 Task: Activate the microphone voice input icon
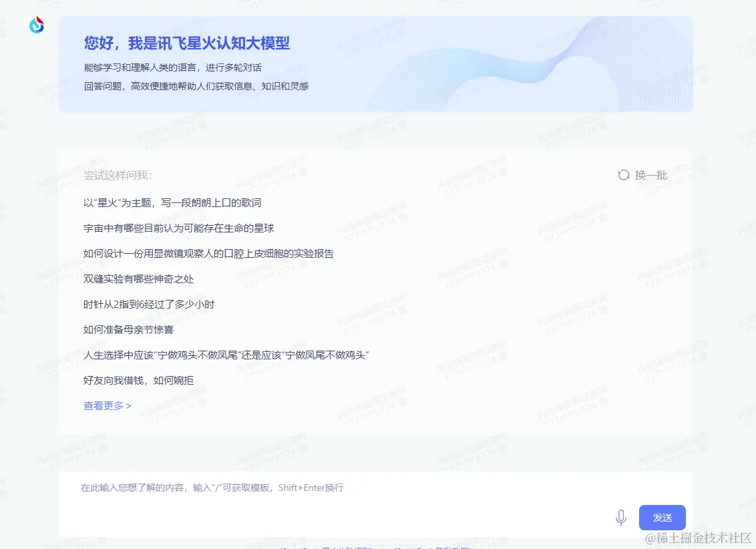(x=621, y=518)
